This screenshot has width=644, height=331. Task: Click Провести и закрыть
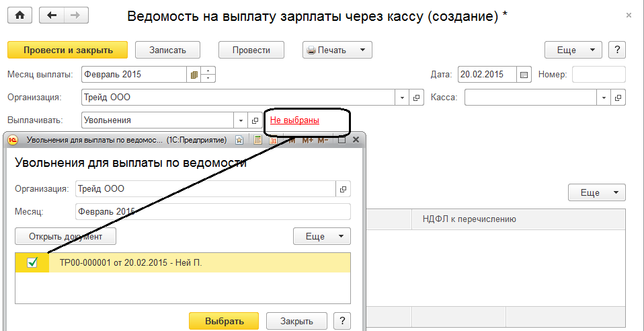tap(68, 50)
